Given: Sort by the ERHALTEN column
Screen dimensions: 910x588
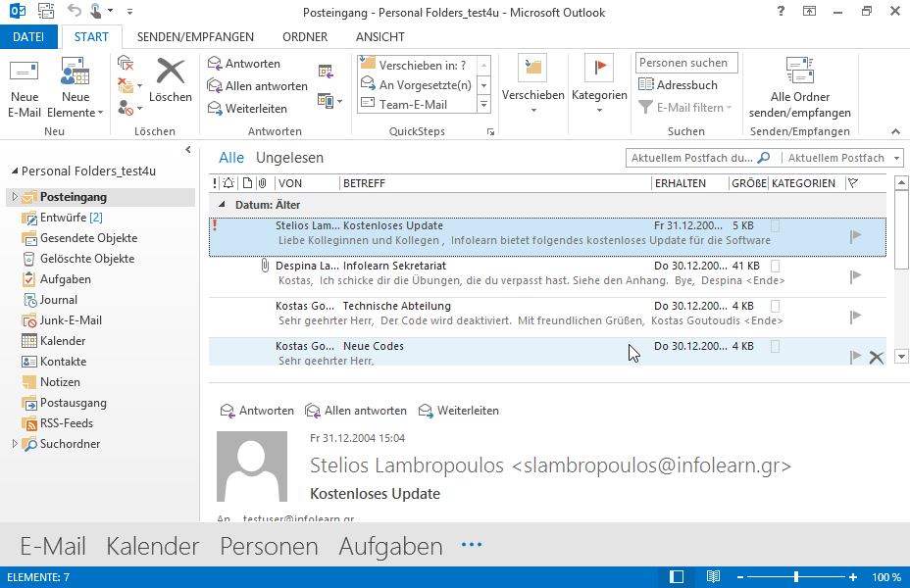Looking at the screenshot, I should 689,183.
